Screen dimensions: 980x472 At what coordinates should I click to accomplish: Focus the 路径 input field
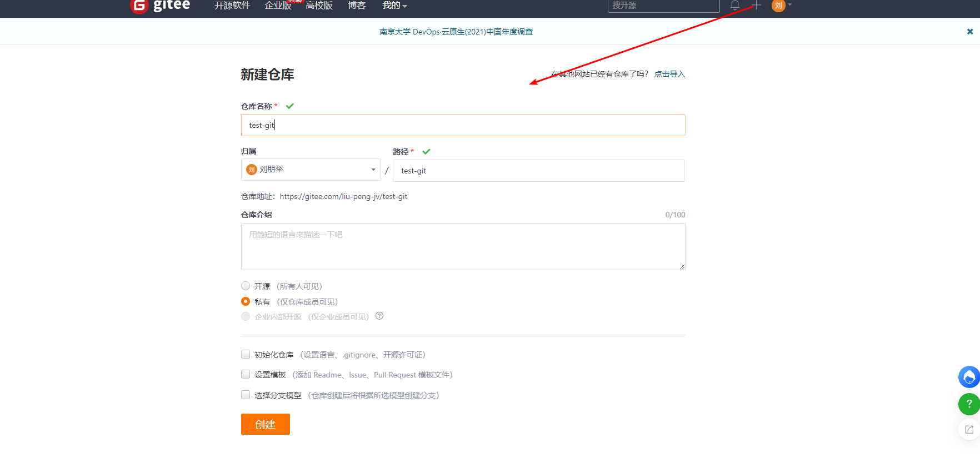pyautogui.click(x=539, y=171)
